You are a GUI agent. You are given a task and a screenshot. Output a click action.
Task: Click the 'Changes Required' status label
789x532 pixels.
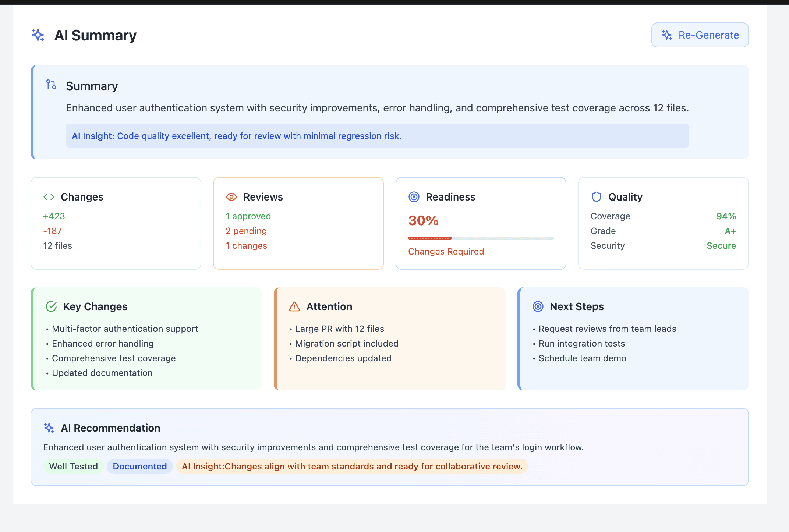coord(446,251)
